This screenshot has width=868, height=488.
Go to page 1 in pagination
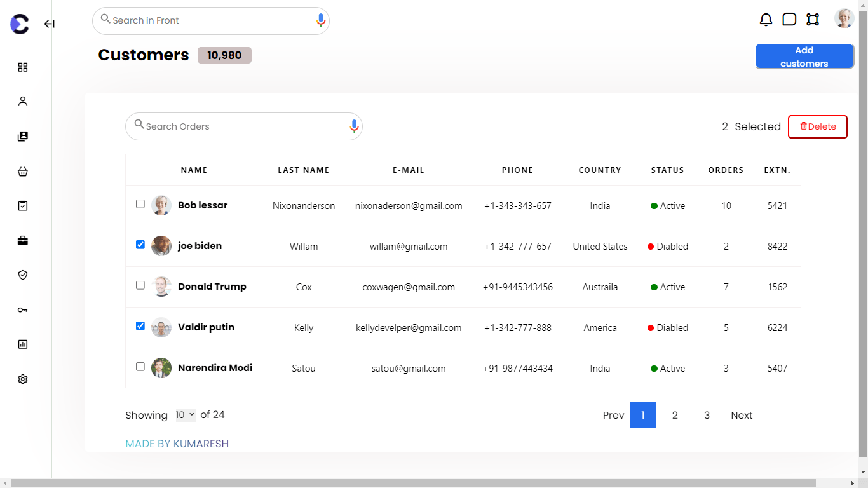pyautogui.click(x=643, y=415)
